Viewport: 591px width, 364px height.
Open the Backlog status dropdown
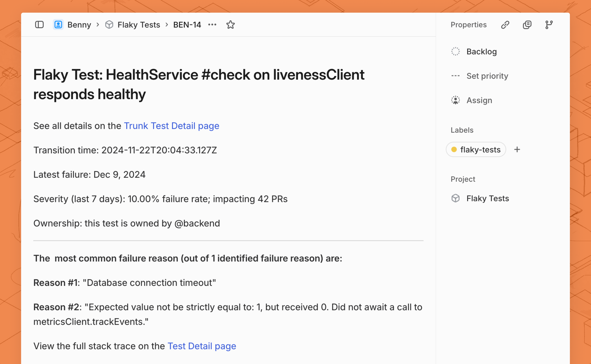[x=481, y=52]
